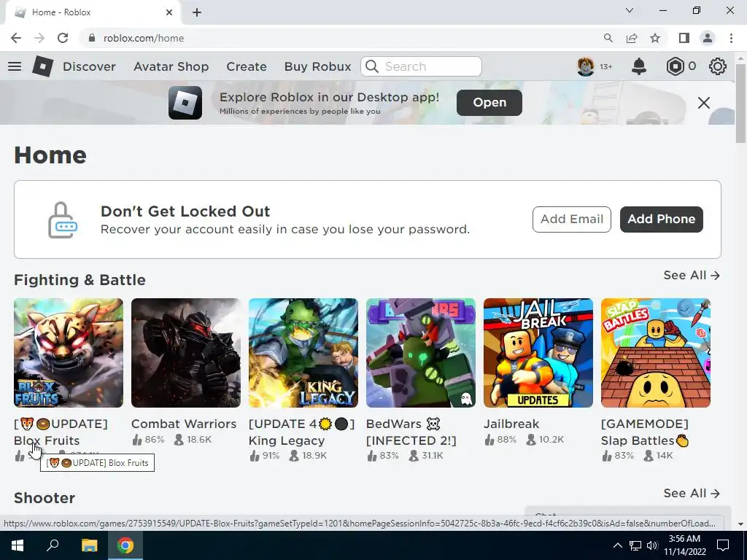747x560 pixels.
Task: Click the browser zoom magnifier icon
Action: pyautogui.click(x=608, y=38)
